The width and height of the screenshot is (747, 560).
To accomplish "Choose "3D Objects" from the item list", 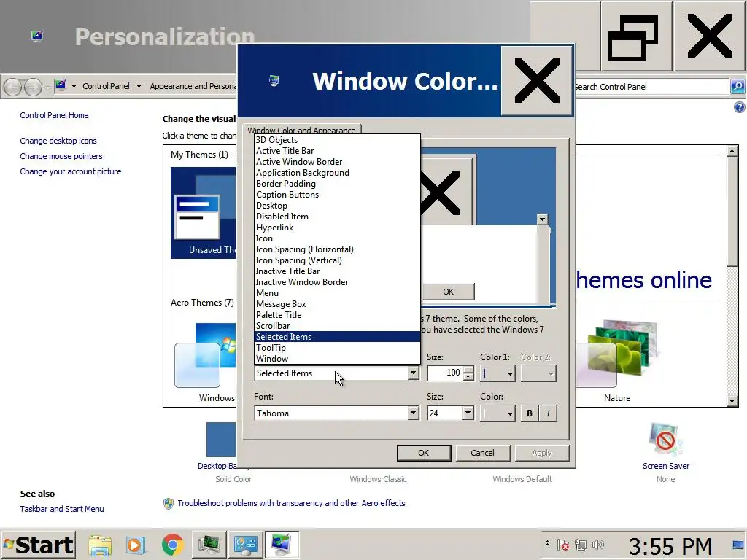I will tap(337, 140).
